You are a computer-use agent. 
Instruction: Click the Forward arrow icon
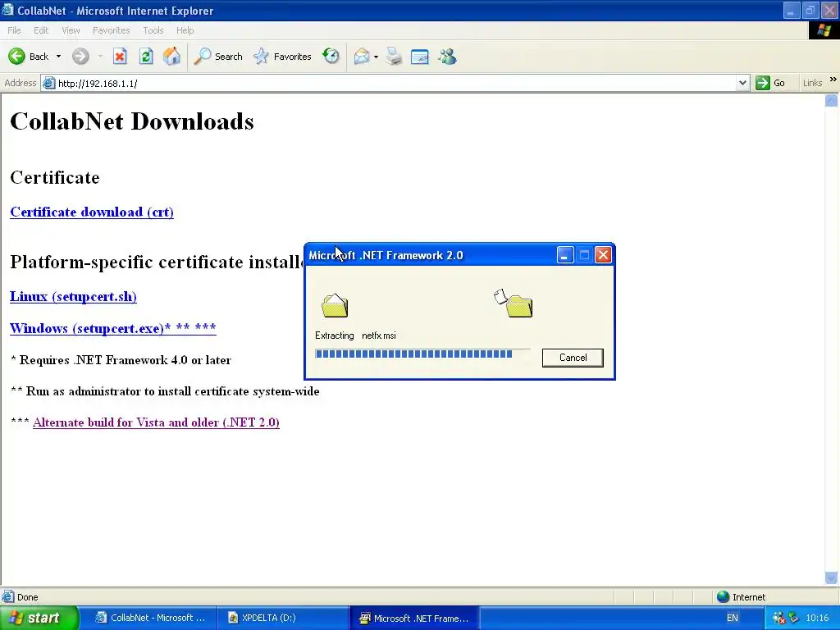point(80,57)
